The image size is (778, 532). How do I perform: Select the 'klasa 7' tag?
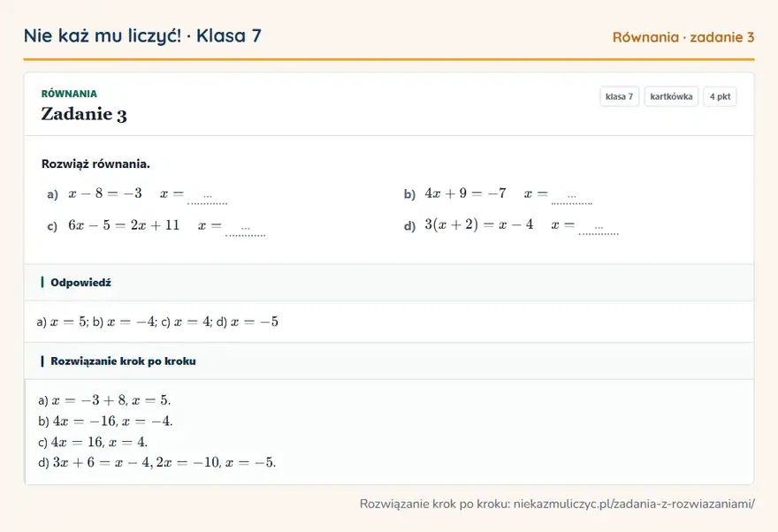[619, 96]
